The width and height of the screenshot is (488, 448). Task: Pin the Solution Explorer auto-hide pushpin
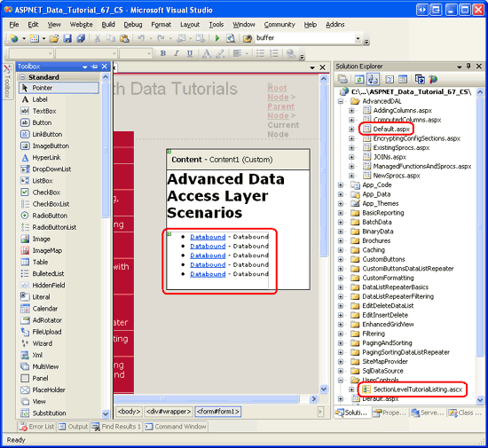468,66
